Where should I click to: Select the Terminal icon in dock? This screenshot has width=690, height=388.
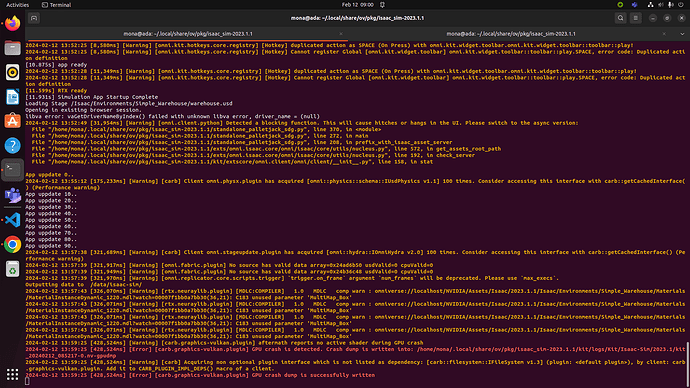[x=12, y=170]
